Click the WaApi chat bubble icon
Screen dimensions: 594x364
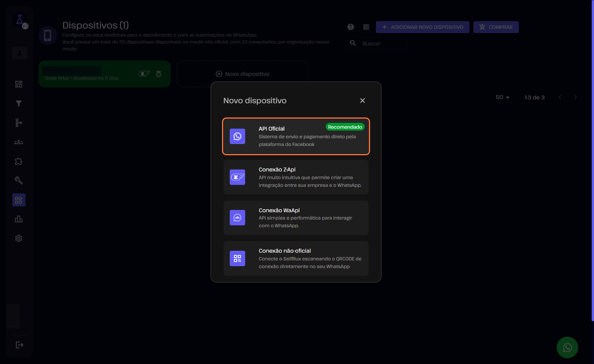click(x=237, y=218)
